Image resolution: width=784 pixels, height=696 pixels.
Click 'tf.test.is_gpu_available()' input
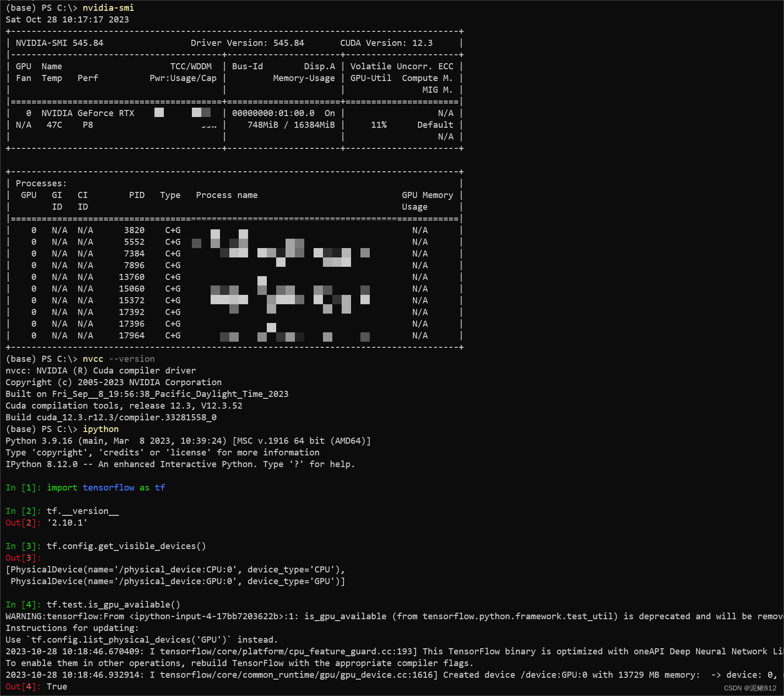coord(113,605)
